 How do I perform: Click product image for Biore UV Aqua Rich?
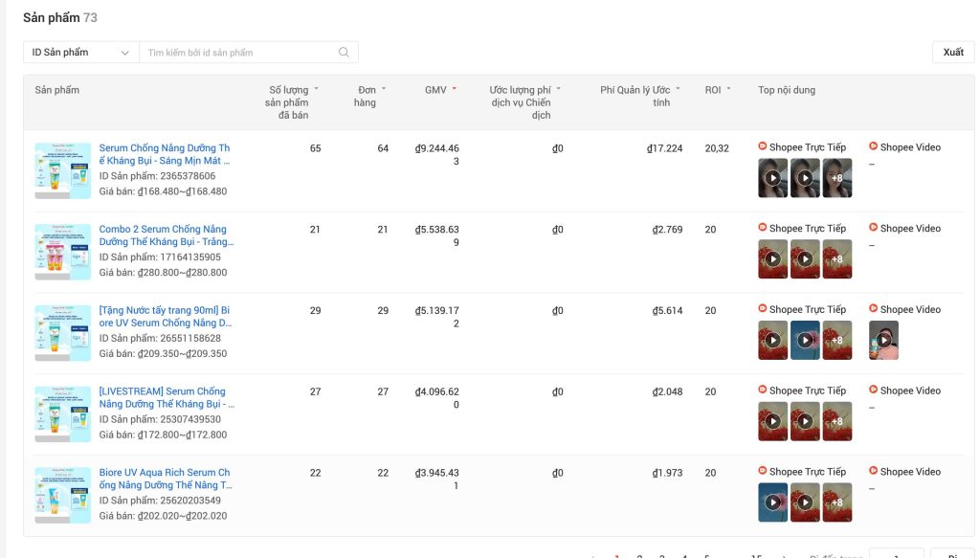(62, 496)
